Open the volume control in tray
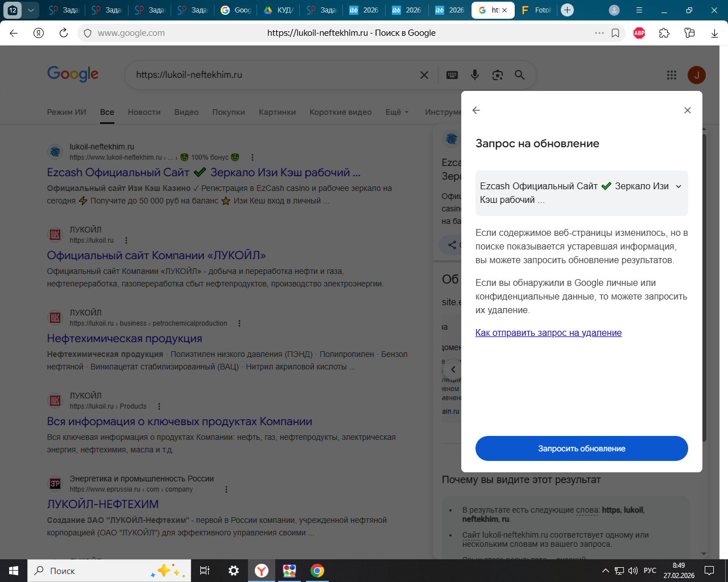Screen dimensions: 728x582 tap(633, 571)
